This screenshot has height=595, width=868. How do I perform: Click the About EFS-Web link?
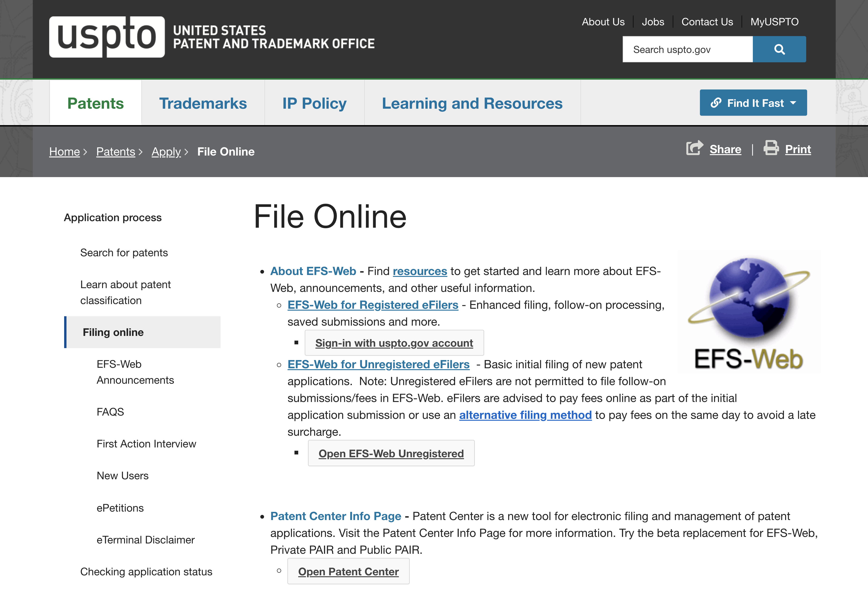(x=313, y=271)
